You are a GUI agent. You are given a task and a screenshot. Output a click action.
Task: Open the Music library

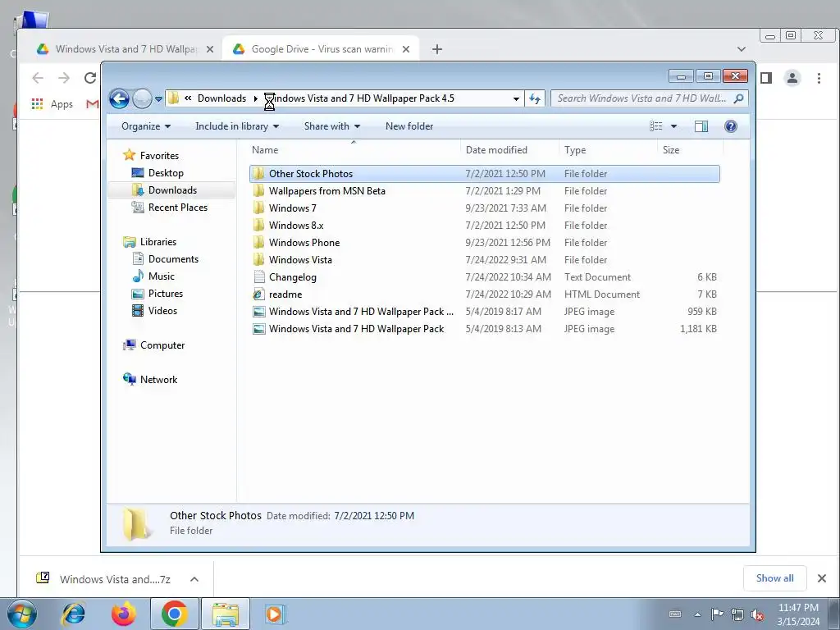(x=162, y=276)
